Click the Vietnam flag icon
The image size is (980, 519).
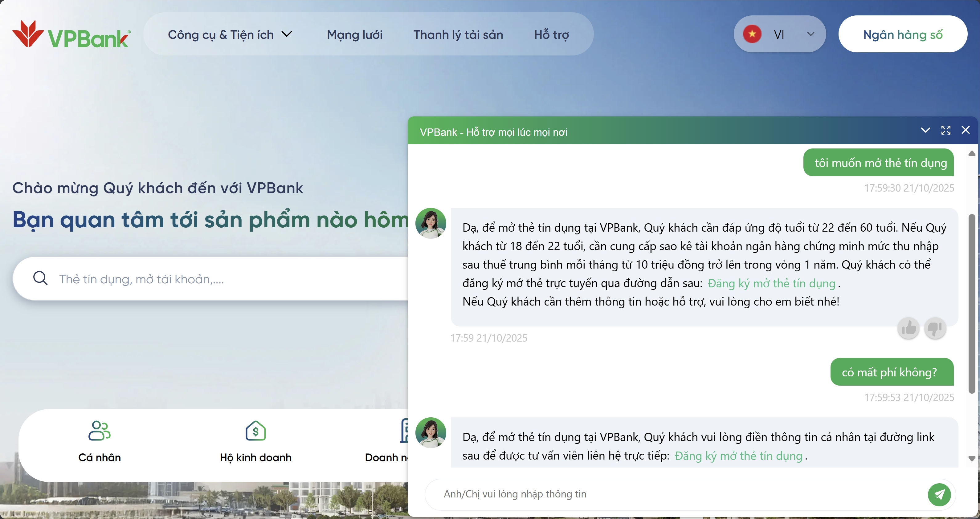click(x=752, y=34)
